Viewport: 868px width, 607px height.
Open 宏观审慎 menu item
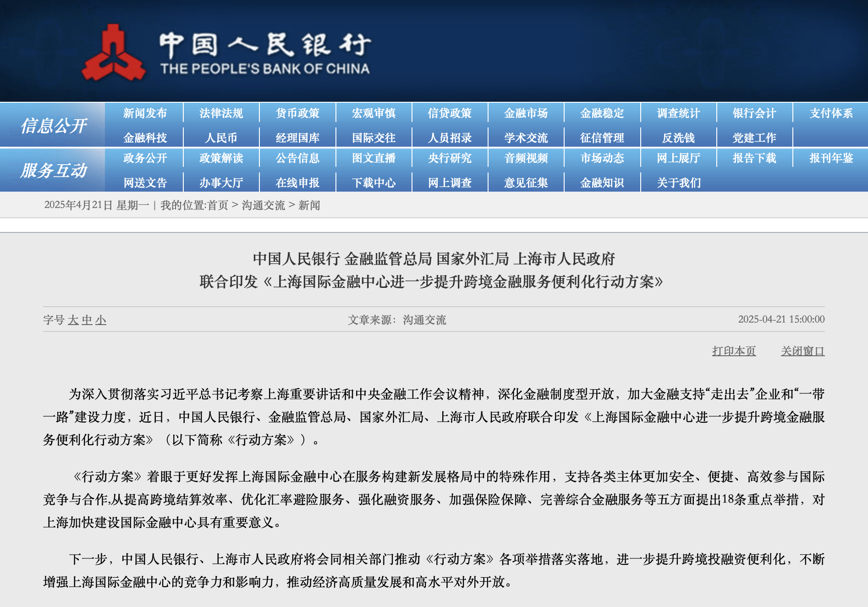click(x=374, y=113)
